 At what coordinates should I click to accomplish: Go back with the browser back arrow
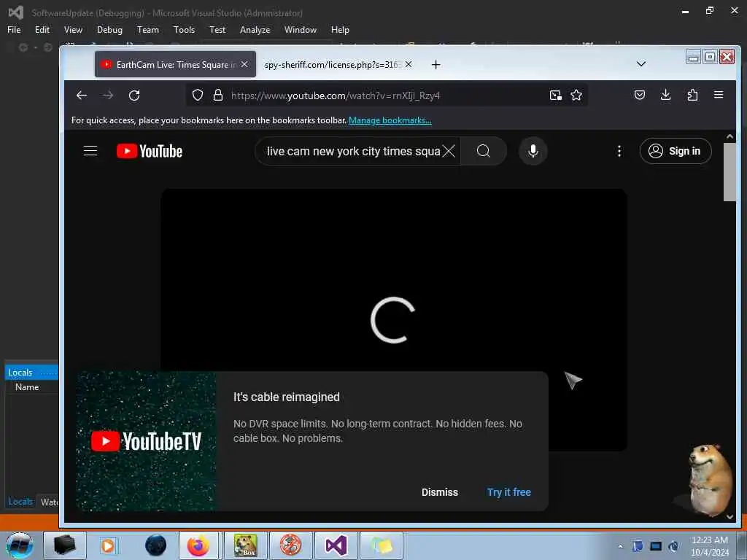click(x=82, y=96)
